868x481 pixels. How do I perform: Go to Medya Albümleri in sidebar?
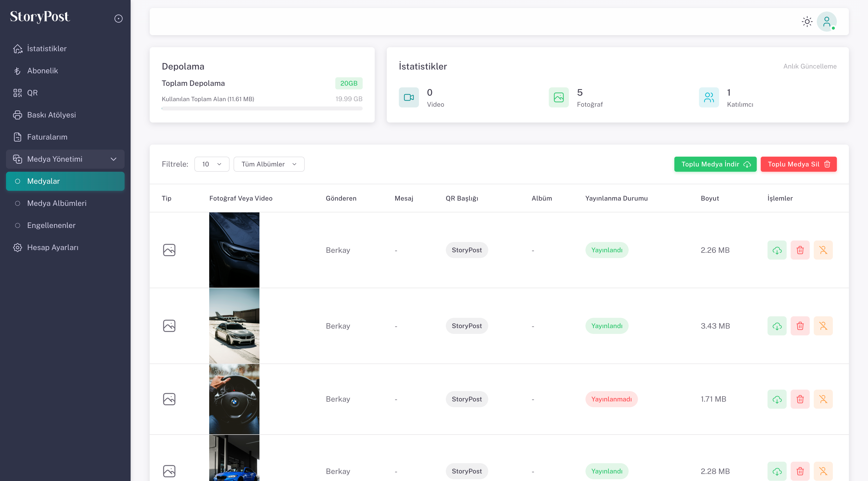pyautogui.click(x=57, y=203)
